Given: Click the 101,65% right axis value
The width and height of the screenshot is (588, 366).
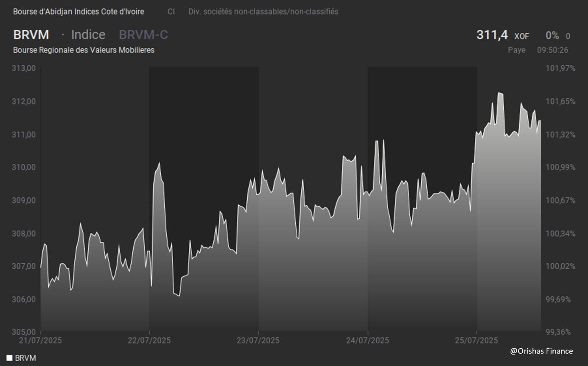Looking at the screenshot, I should point(560,101).
